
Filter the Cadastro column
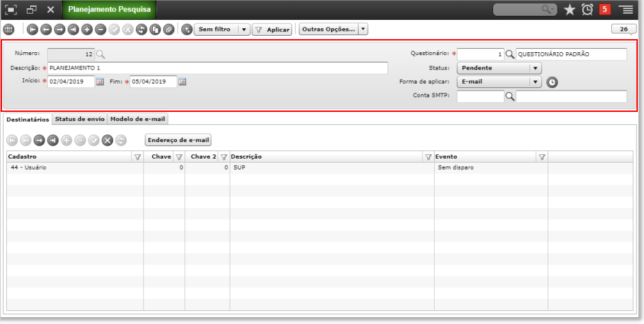[138, 157]
